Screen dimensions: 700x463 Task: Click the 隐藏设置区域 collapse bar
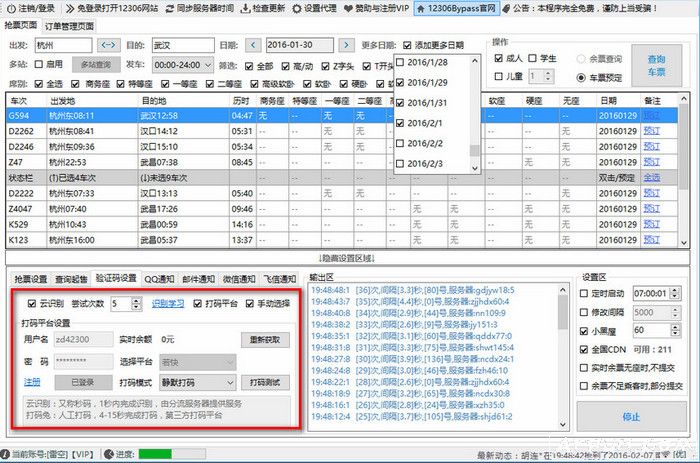347,258
